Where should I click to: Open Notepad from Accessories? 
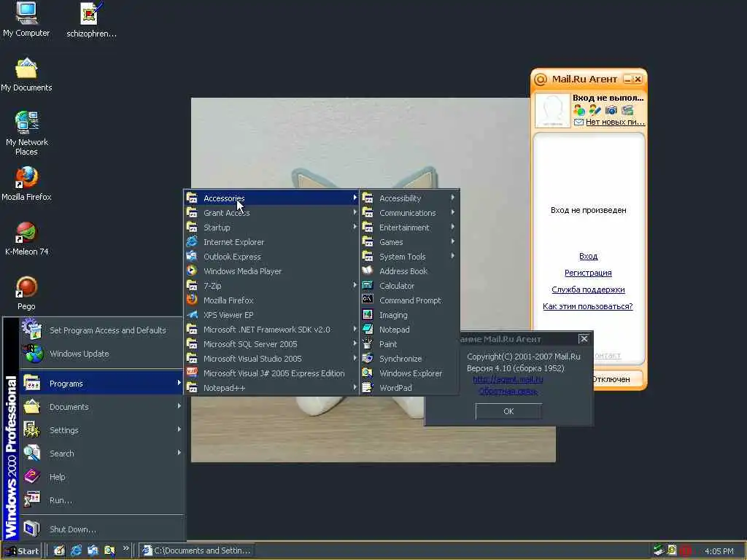tap(409, 330)
